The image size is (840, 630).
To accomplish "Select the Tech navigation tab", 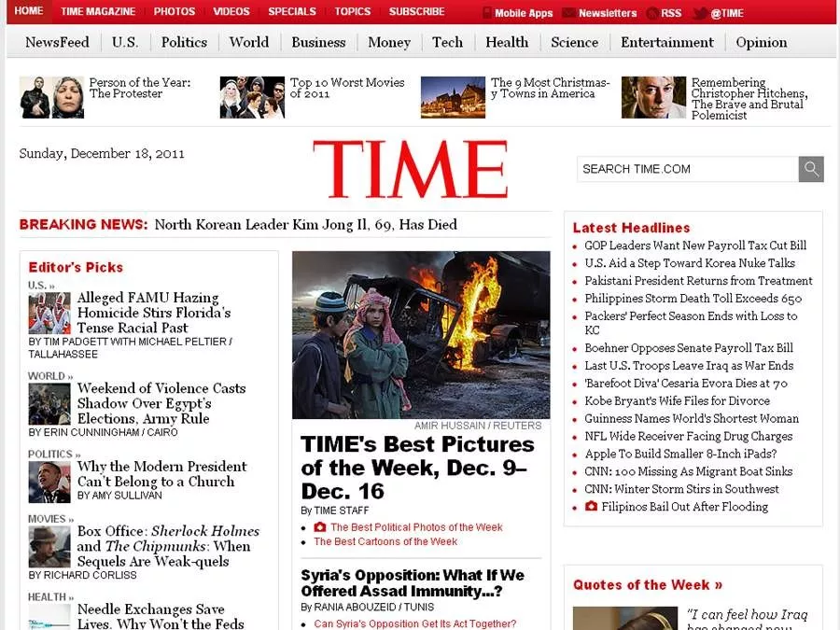I will coord(447,42).
